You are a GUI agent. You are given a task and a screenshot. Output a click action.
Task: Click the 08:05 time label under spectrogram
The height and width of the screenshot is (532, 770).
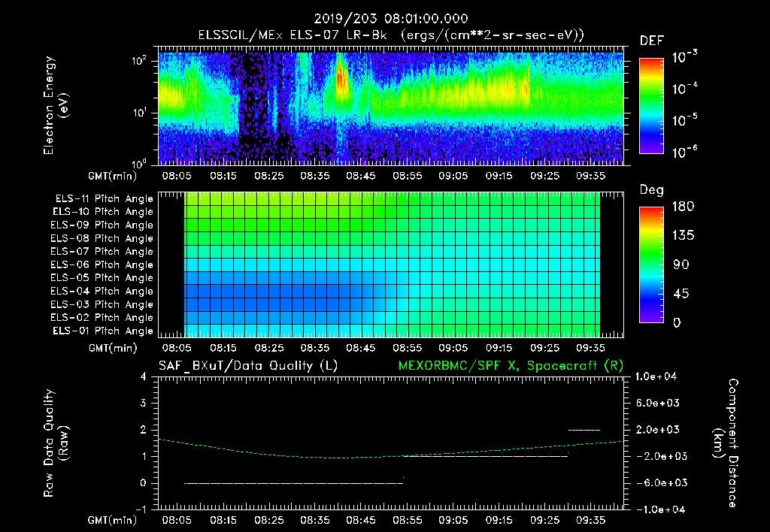177,176
